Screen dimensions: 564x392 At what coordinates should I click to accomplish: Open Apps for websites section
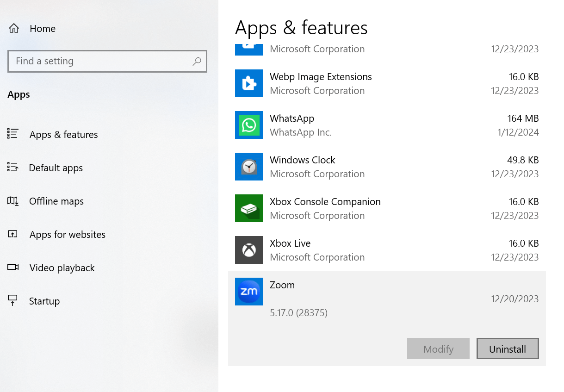click(67, 235)
